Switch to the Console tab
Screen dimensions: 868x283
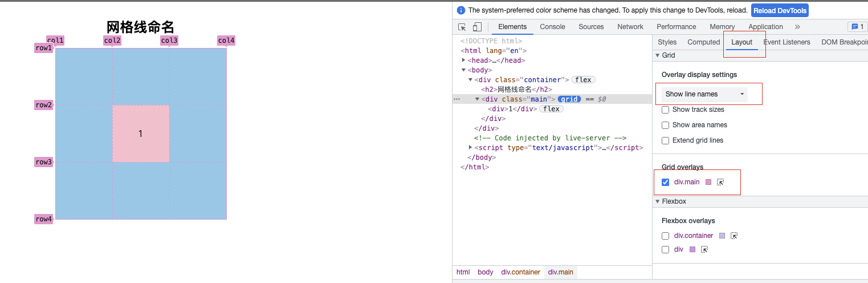click(552, 27)
